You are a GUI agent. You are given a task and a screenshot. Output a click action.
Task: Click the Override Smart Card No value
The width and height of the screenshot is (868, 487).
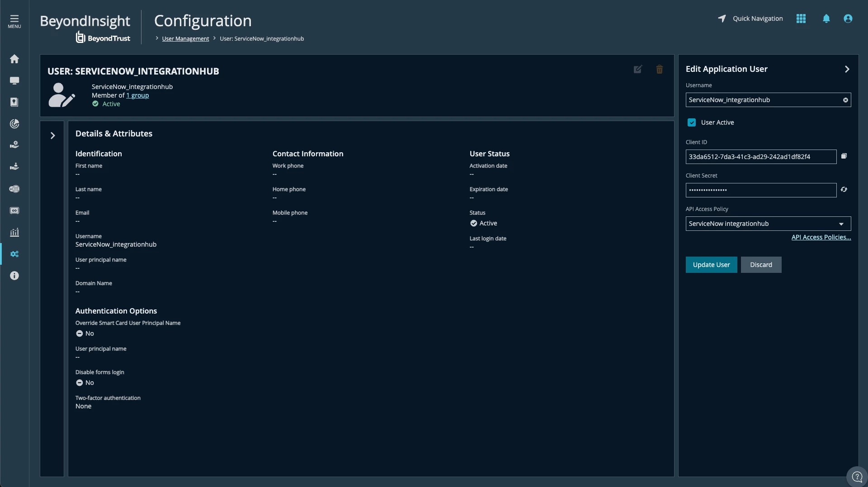tap(85, 333)
